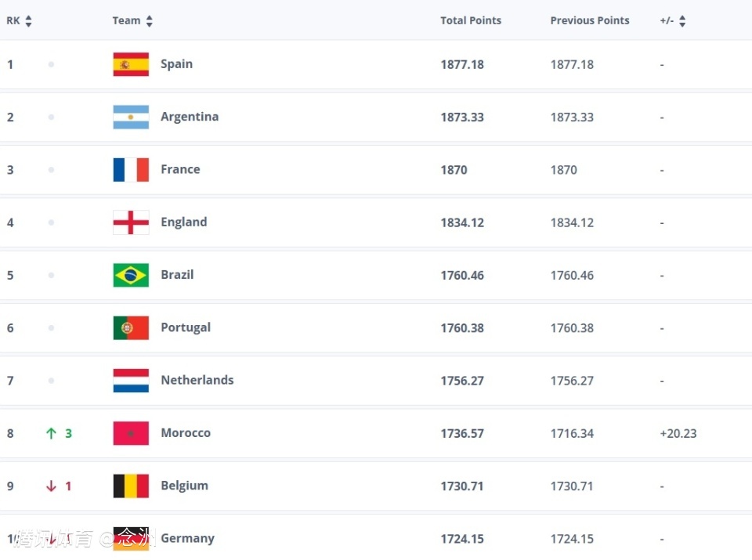Click the Spain flag icon
This screenshot has height=560, width=752.
coord(131,64)
